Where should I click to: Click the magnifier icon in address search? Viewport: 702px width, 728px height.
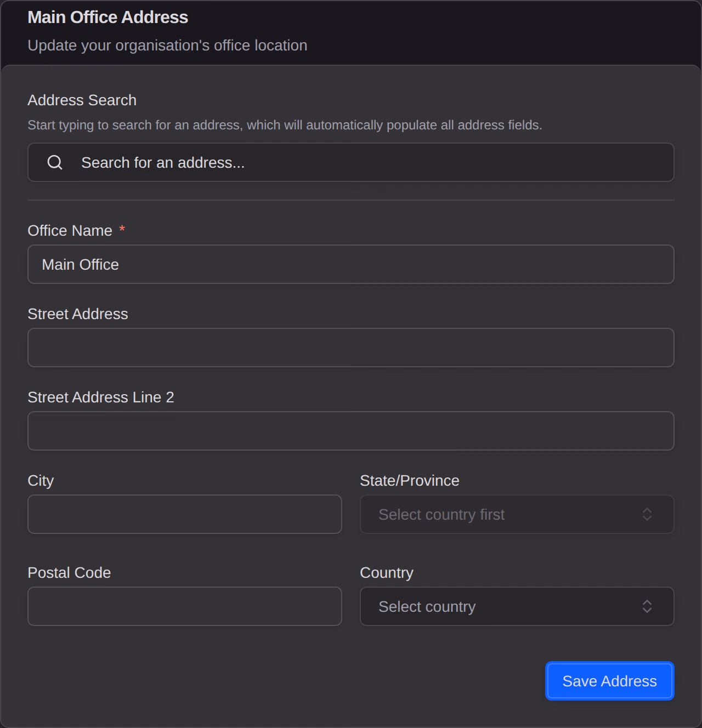[55, 162]
